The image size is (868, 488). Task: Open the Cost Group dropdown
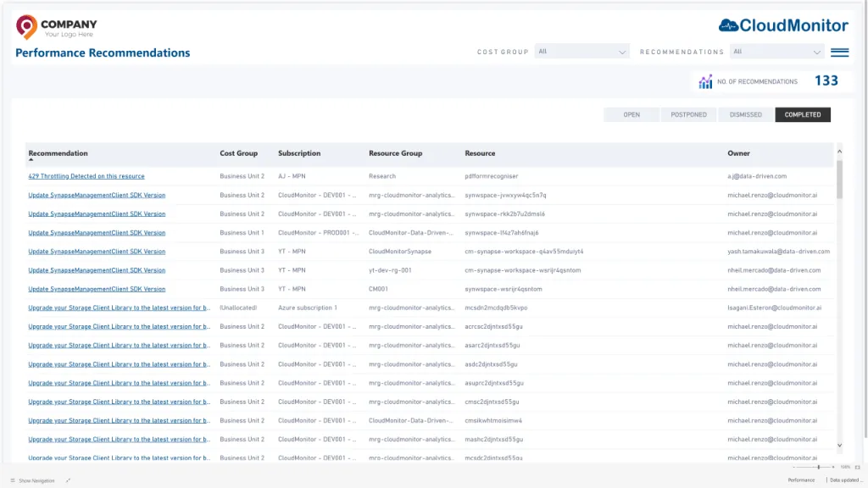[581, 52]
